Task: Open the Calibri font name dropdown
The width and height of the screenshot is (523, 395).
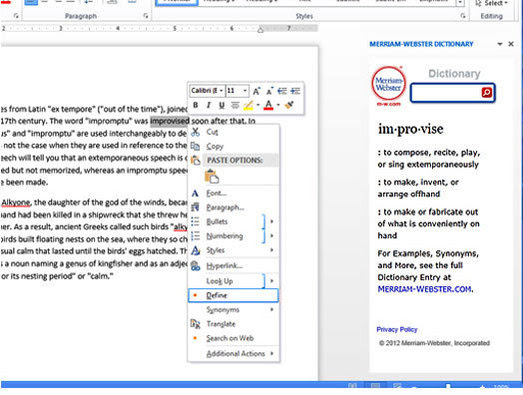Action: (221, 91)
